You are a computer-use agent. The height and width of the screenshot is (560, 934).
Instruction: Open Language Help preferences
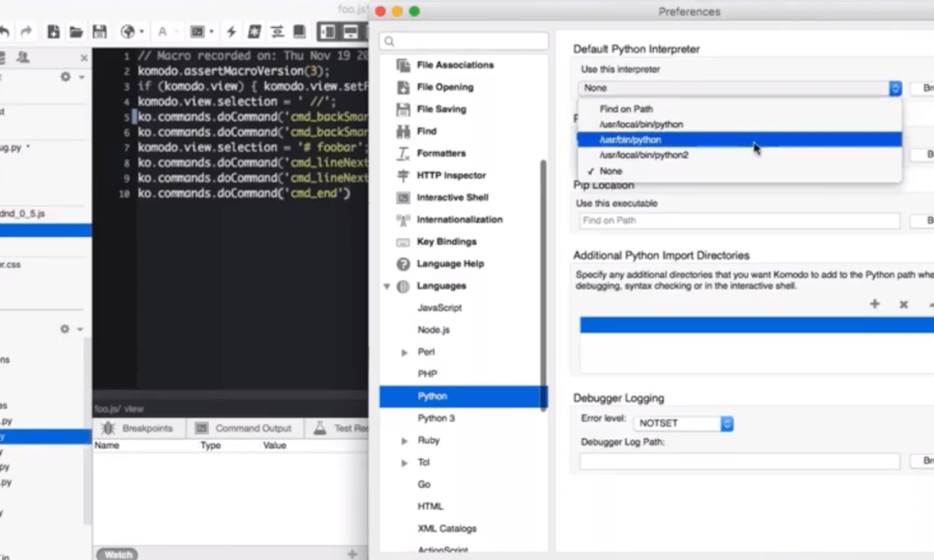point(450,264)
